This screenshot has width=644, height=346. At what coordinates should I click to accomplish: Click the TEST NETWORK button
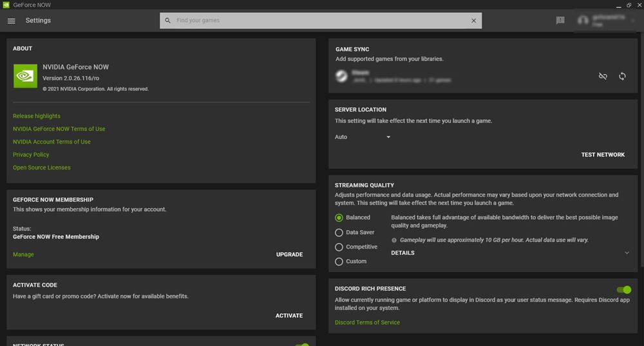(603, 155)
